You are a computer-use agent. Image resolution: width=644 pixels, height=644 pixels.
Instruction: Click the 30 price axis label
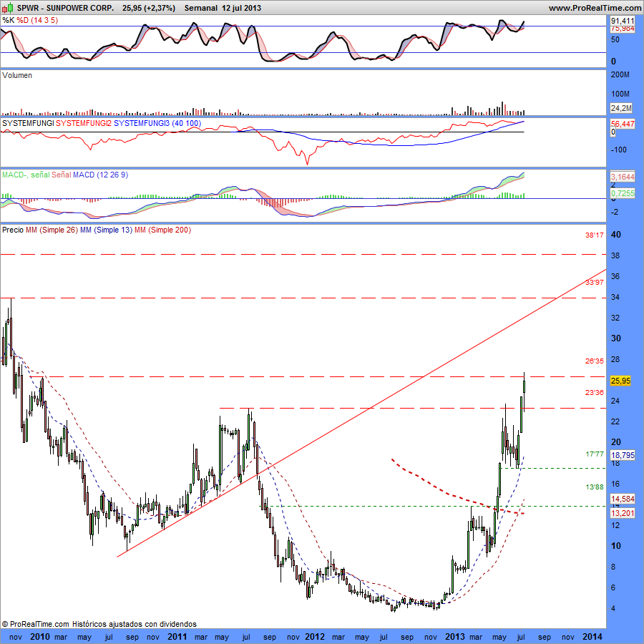616,338
